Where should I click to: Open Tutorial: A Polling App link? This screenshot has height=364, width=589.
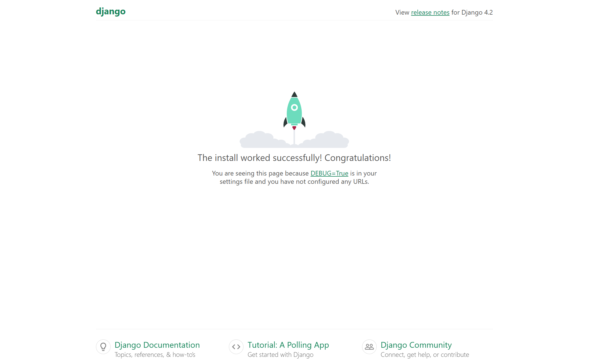pyautogui.click(x=288, y=345)
